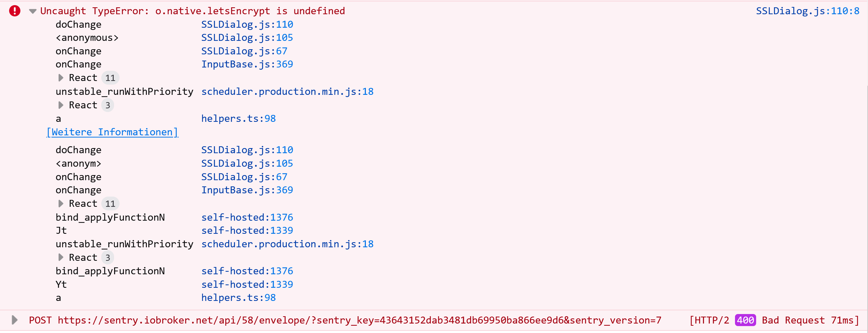Open InputBase.js:369 source link
The width and height of the screenshot is (868, 333).
247,64
